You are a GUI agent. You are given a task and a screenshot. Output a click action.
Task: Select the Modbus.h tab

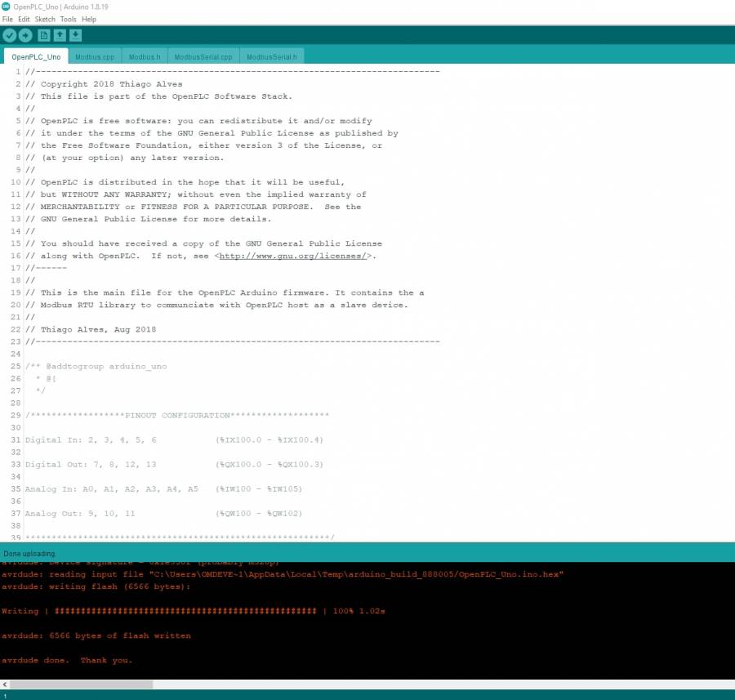(145, 57)
